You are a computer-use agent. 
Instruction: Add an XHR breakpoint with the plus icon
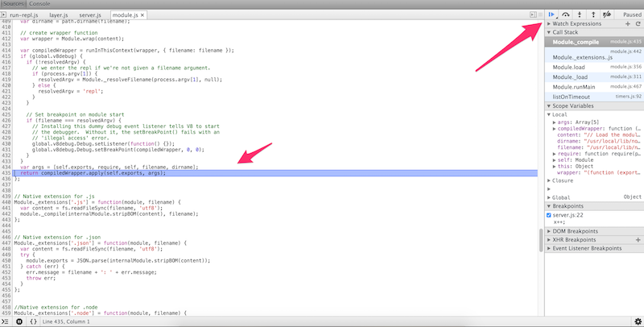(x=638, y=239)
